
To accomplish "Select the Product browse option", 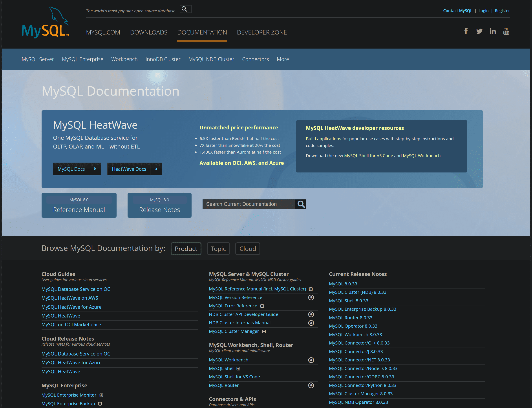I will pos(186,249).
